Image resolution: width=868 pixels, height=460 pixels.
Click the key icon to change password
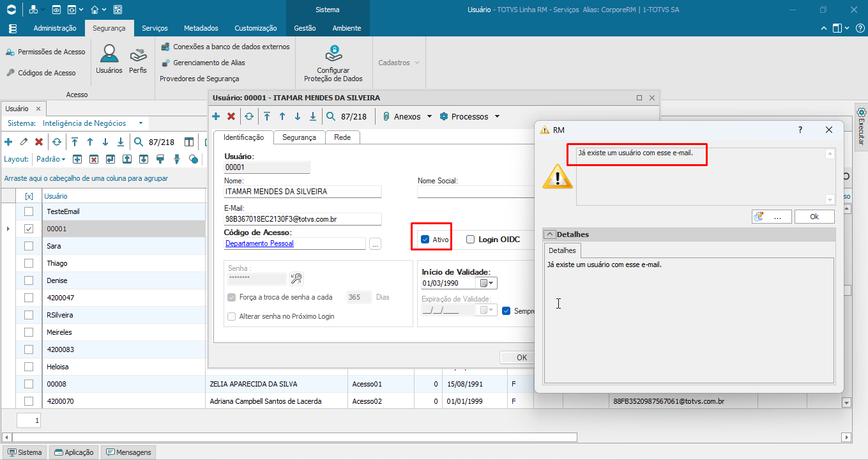point(296,279)
